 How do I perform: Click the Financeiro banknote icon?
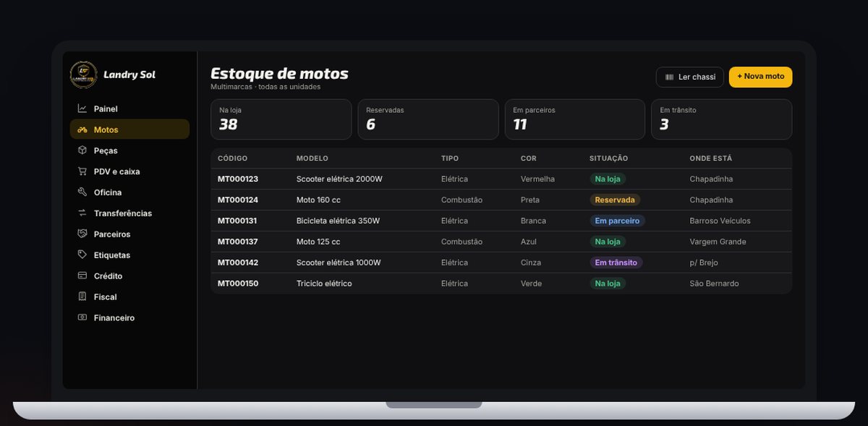tap(82, 318)
